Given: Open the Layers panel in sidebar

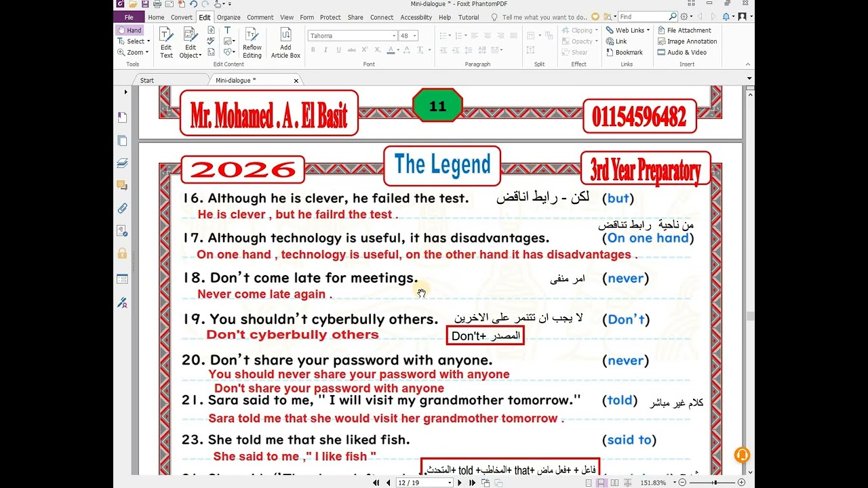Looking at the screenshot, I should pos(122,163).
